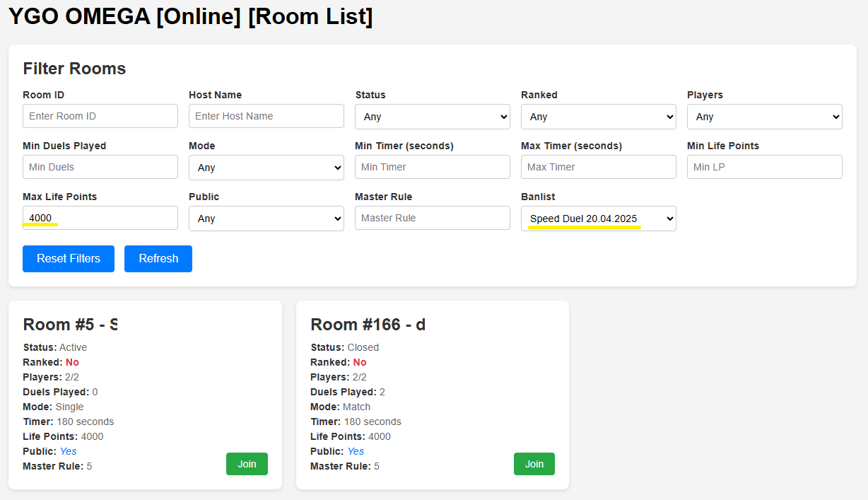The height and width of the screenshot is (500, 868).
Task: Click the Master Rule input field
Action: point(433,218)
